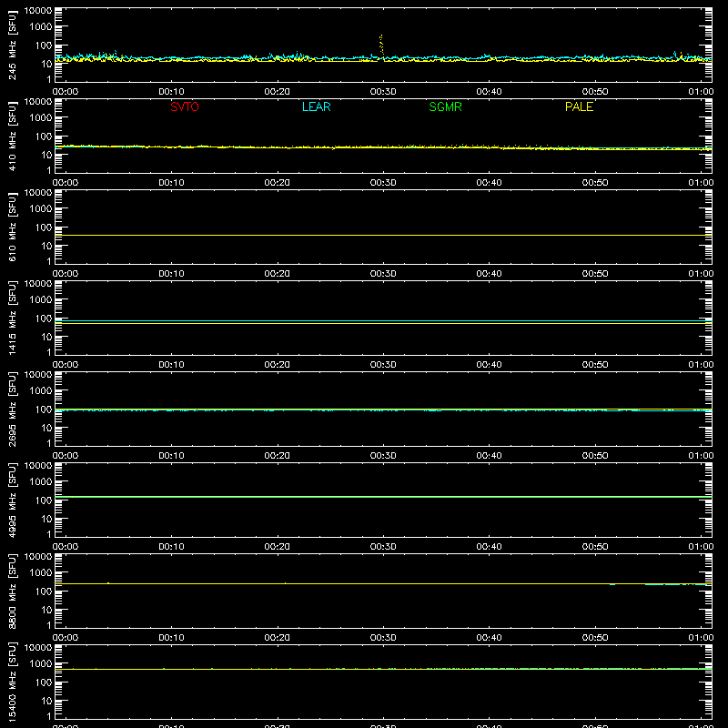Click the 100 y-axis tick of 4995 MHz plot
728x728 pixels.
[44, 500]
